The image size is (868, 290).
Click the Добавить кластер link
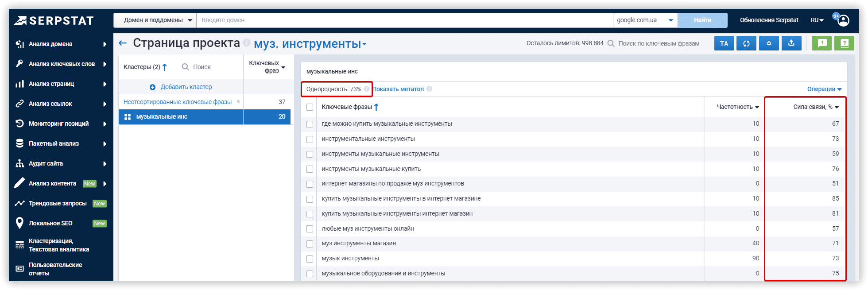pos(186,87)
